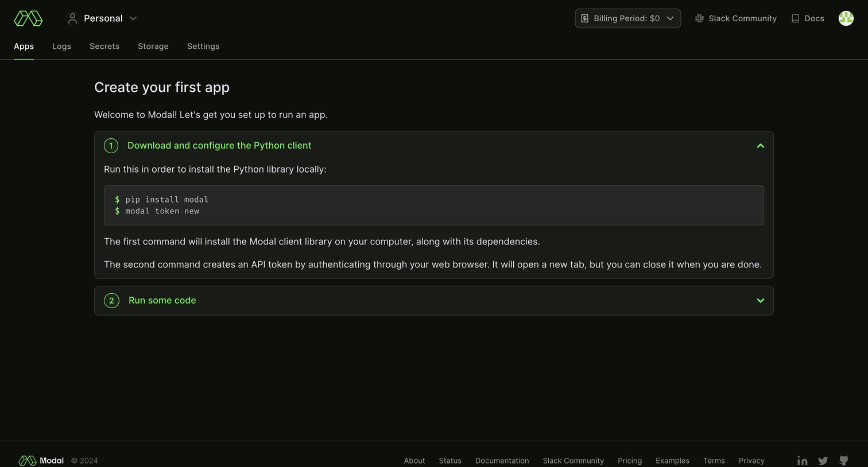Open Slack Community link in header
Screen dimensions: 868x467
click(735, 18)
